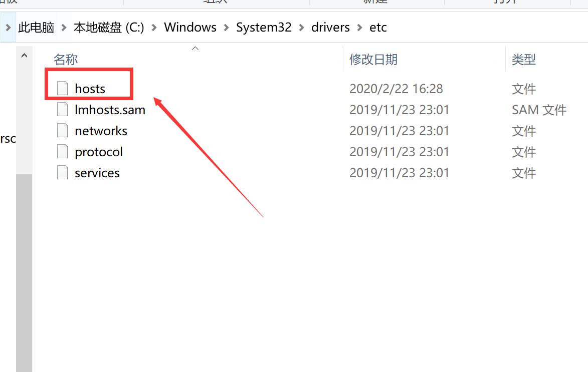Sort by the 修改日期 column header

(x=373, y=59)
